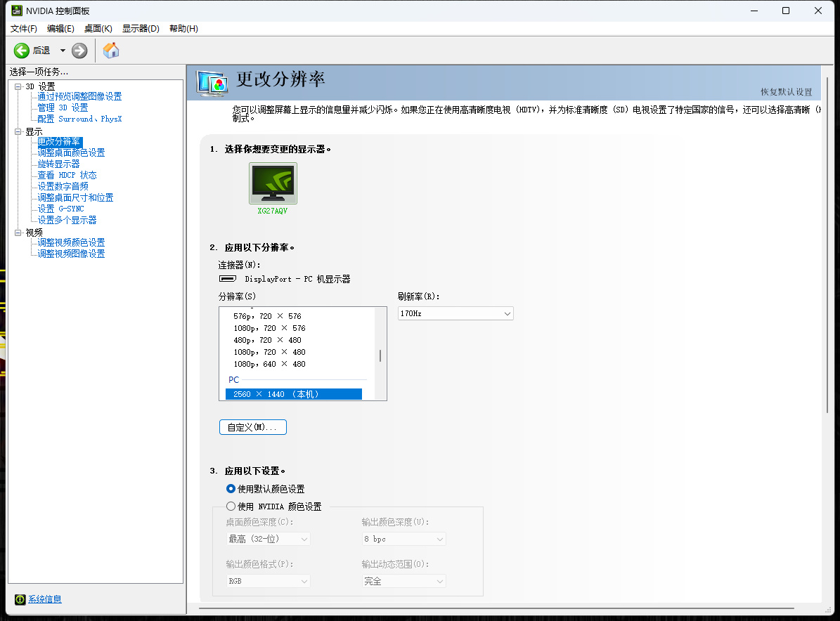Open the 桌面(K) menu
This screenshot has width=840, height=621.
click(98, 28)
